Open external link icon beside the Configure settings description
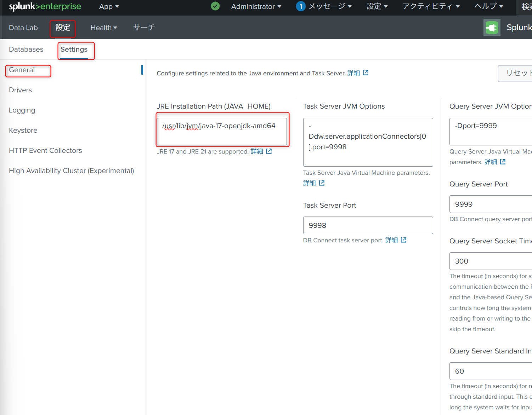 pyautogui.click(x=366, y=73)
